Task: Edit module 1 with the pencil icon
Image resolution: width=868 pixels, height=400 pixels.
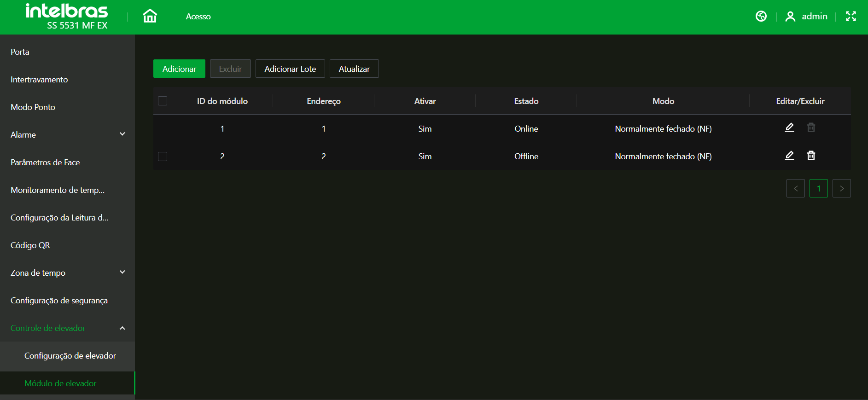Action: [x=789, y=128]
